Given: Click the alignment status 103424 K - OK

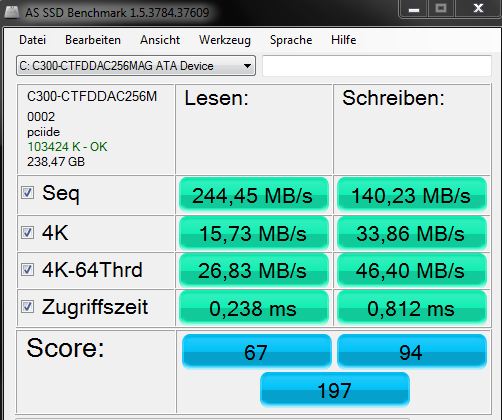Looking at the screenshot, I should [x=67, y=147].
